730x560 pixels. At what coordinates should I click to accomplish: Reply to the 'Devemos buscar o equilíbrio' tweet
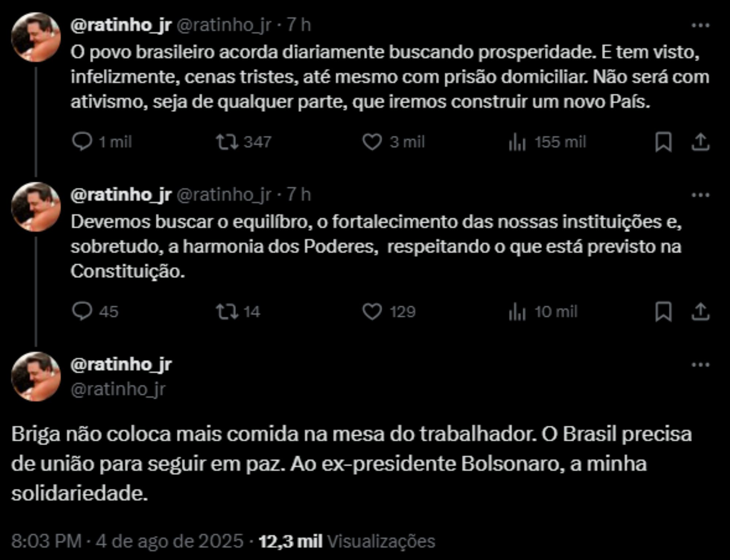click(x=82, y=312)
